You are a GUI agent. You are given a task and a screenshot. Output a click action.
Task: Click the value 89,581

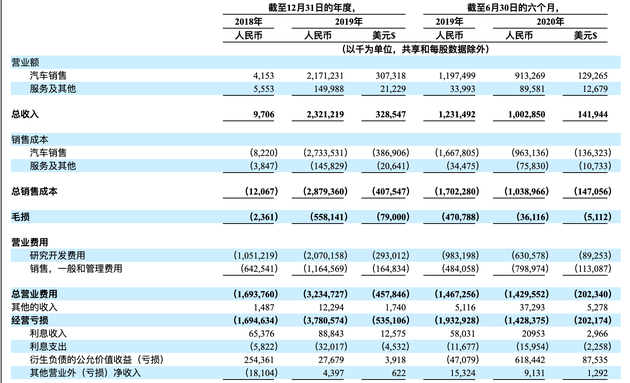pyautogui.click(x=532, y=89)
